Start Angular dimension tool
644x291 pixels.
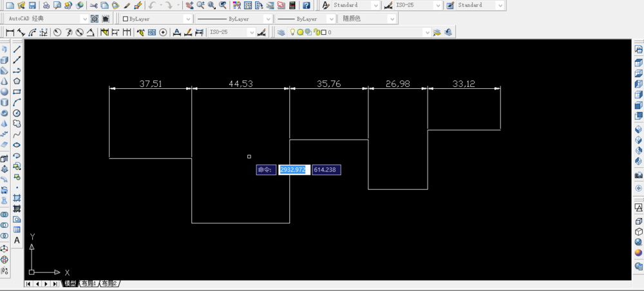[91, 32]
